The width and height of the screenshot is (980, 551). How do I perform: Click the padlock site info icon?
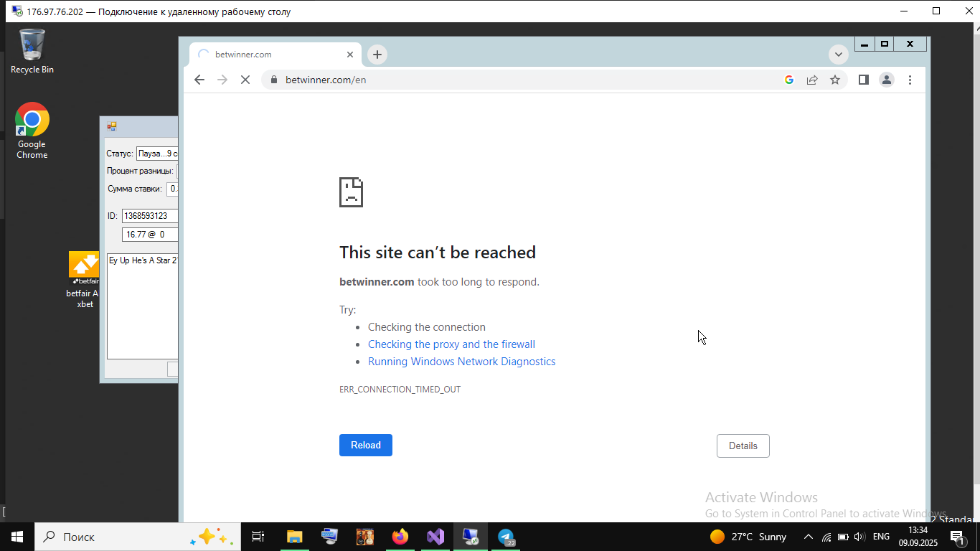273,80
